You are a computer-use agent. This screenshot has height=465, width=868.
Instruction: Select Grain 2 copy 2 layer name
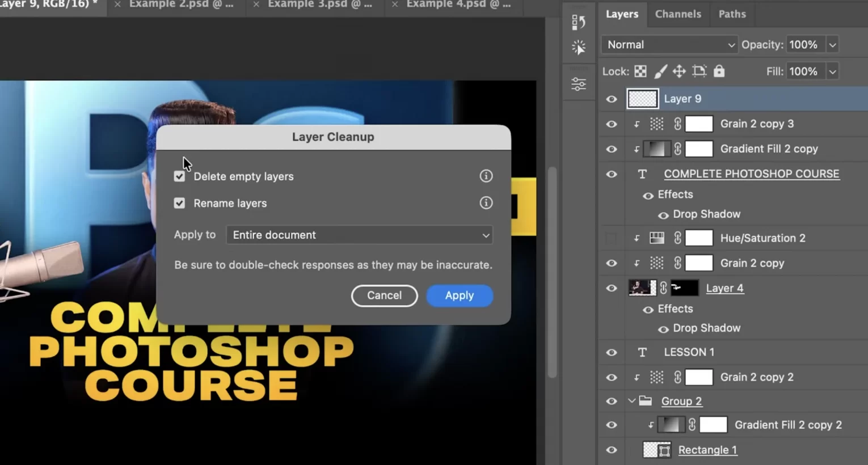757,377
